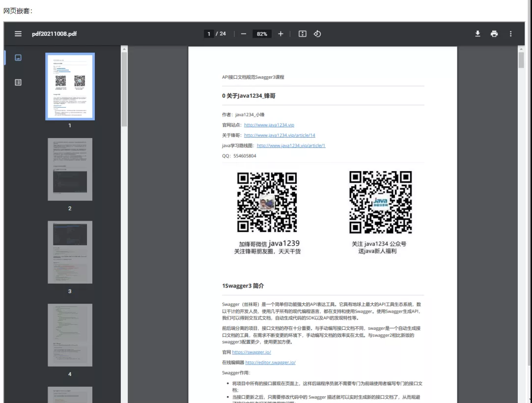Click the 'Swagger作用:' text
Image resolution: width=532 pixels, height=403 pixels.
click(236, 373)
